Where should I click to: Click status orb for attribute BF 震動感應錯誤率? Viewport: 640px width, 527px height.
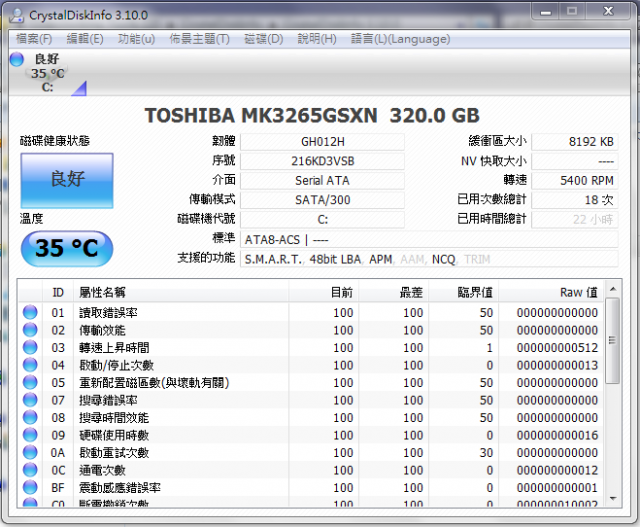tap(30, 488)
